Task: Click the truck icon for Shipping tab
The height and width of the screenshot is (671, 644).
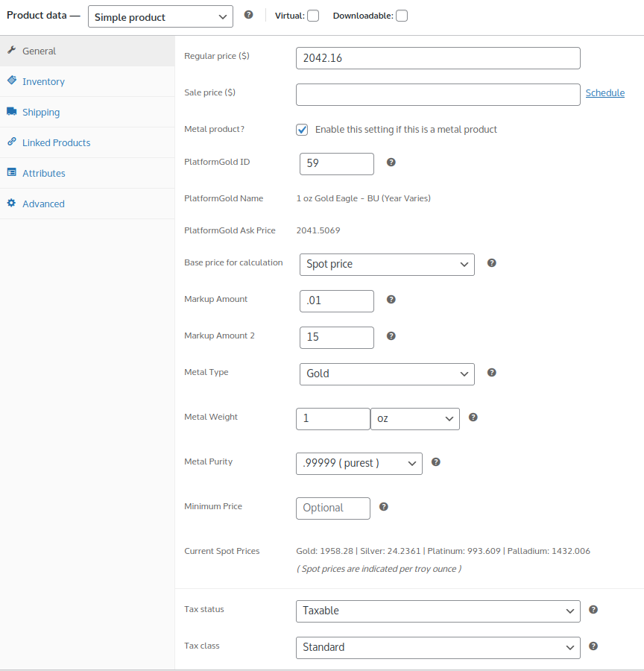Action: click(x=12, y=111)
